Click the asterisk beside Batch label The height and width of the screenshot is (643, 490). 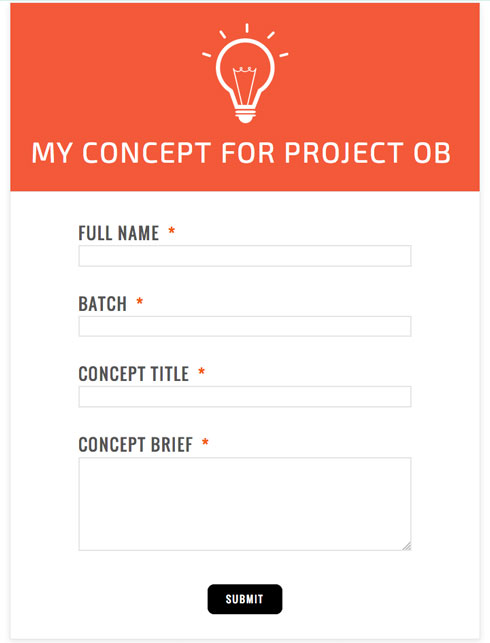click(139, 301)
